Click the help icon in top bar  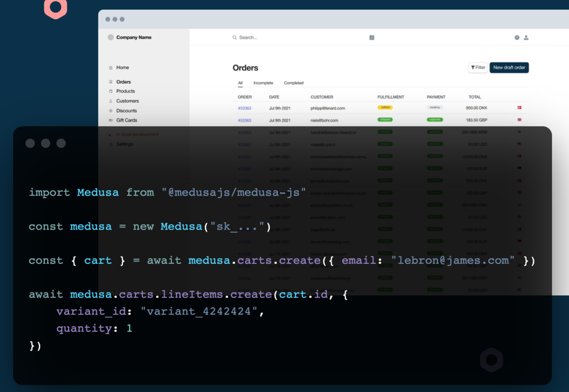[x=517, y=37]
